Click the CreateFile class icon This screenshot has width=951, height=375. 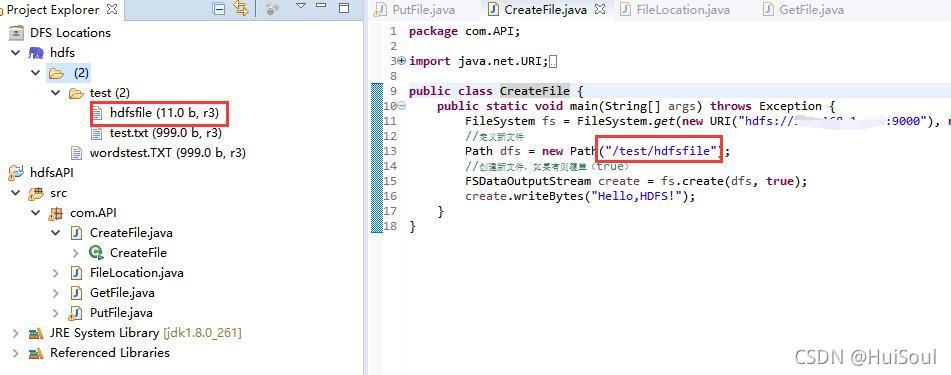coord(96,252)
